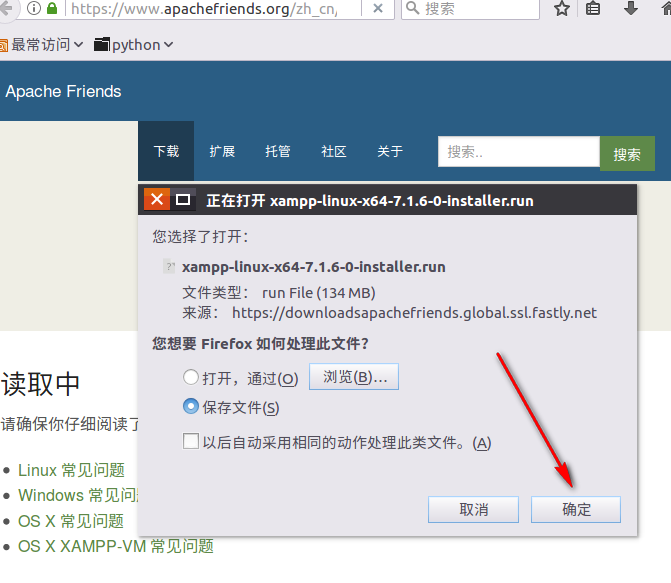Image resolution: width=671 pixels, height=583 pixels.
Task: Open the "托管" navigation tab
Action: (x=278, y=151)
